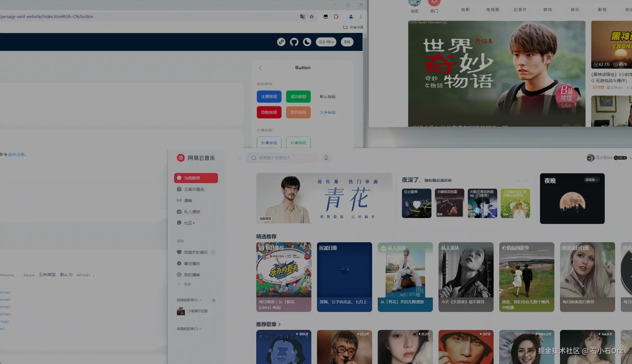The height and width of the screenshot is (364, 632).
Task: Click heartbeat icon next to 我喜欢的音乐
Action: pyautogui.click(x=213, y=252)
